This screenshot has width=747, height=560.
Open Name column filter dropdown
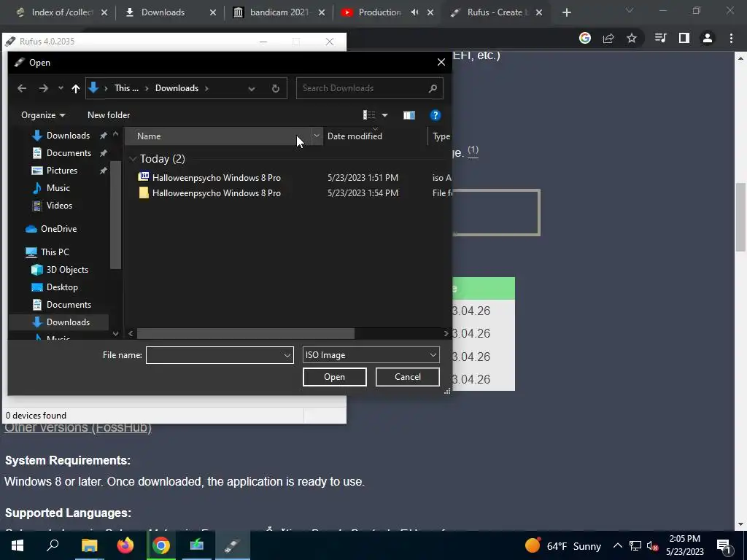[x=317, y=136]
